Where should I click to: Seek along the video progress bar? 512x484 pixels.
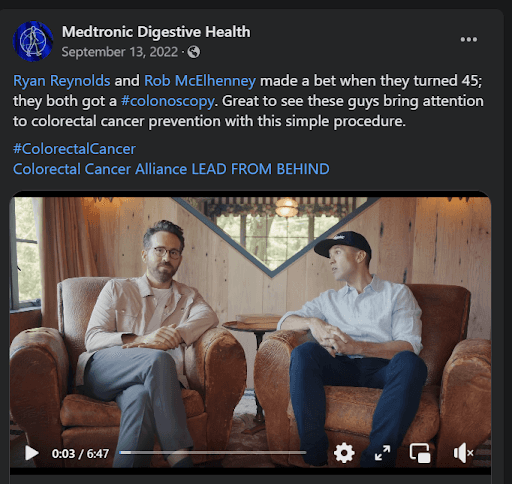[213, 452]
